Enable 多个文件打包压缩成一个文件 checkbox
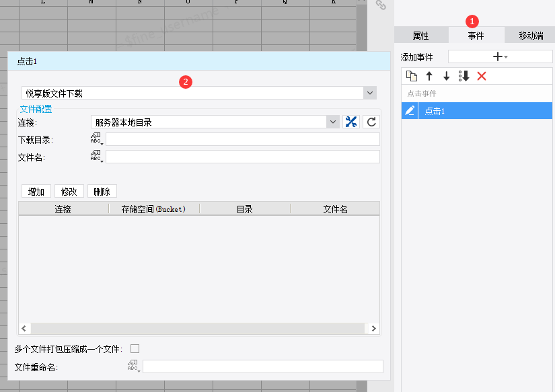Viewport: 555px width, 392px height. click(x=135, y=349)
